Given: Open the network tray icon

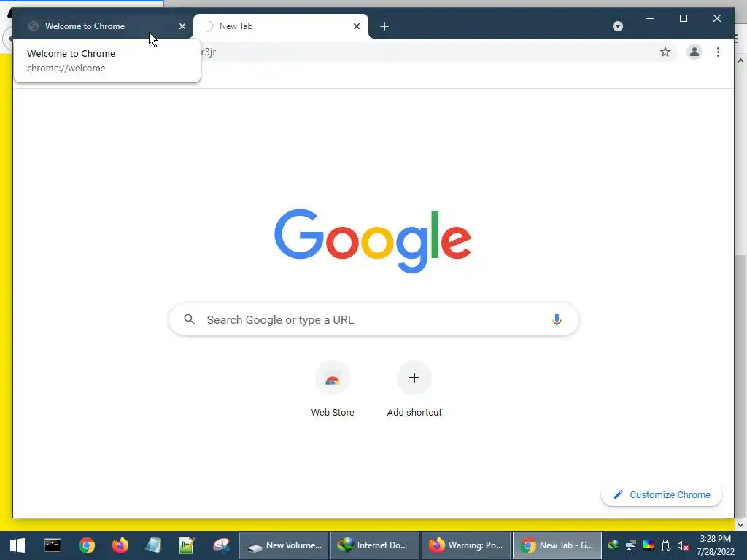Looking at the screenshot, I should pyautogui.click(x=631, y=545).
